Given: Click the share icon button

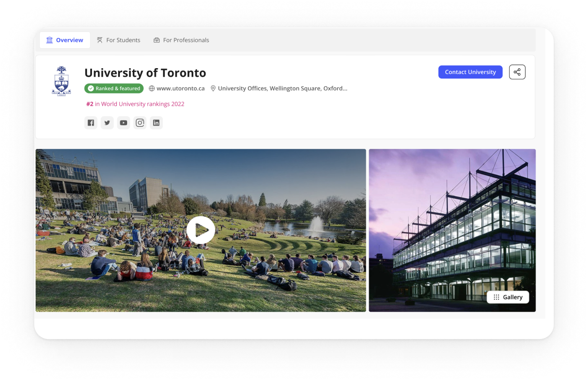Looking at the screenshot, I should (x=517, y=72).
